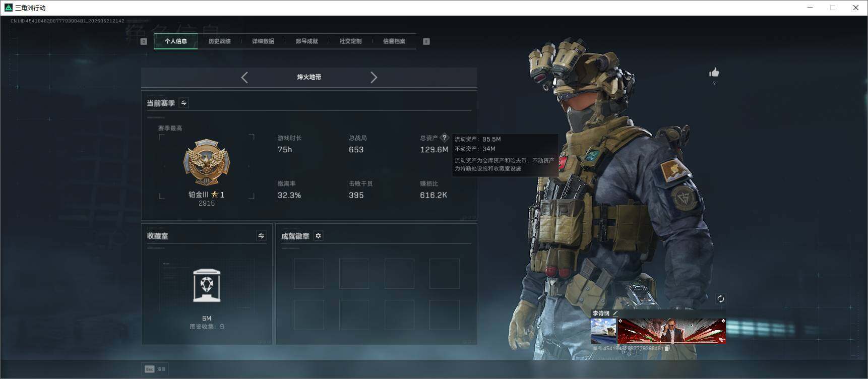The height and width of the screenshot is (379, 868).
Task: Click the display case icon in 收藏室
Action: 207,285
